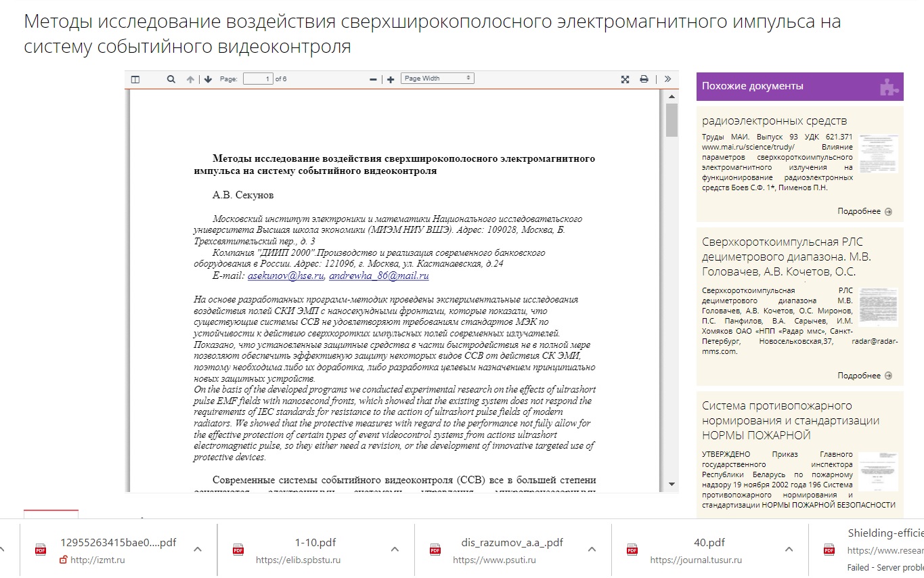Open the PDF find search tool
The height and width of the screenshot is (578, 924).
[171, 79]
